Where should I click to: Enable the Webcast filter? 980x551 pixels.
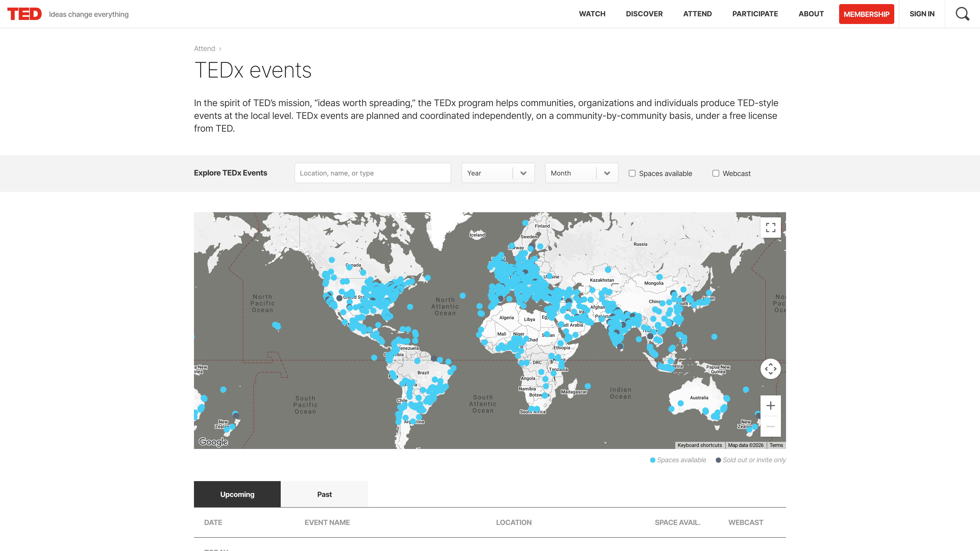(716, 173)
